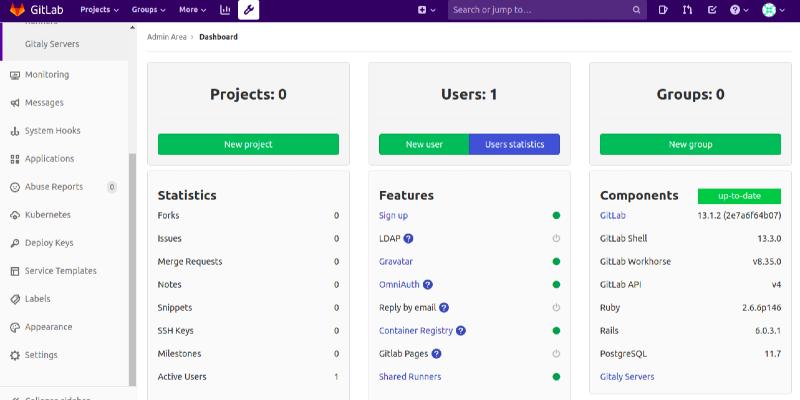Open merge requests icon in top bar
The width and height of the screenshot is (800, 400).
click(x=687, y=10)
